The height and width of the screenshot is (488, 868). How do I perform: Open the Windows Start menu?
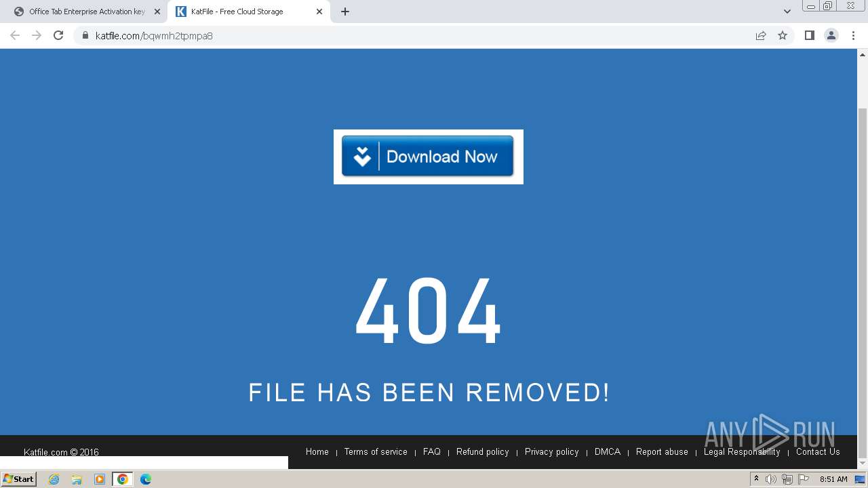coord(18,479)
